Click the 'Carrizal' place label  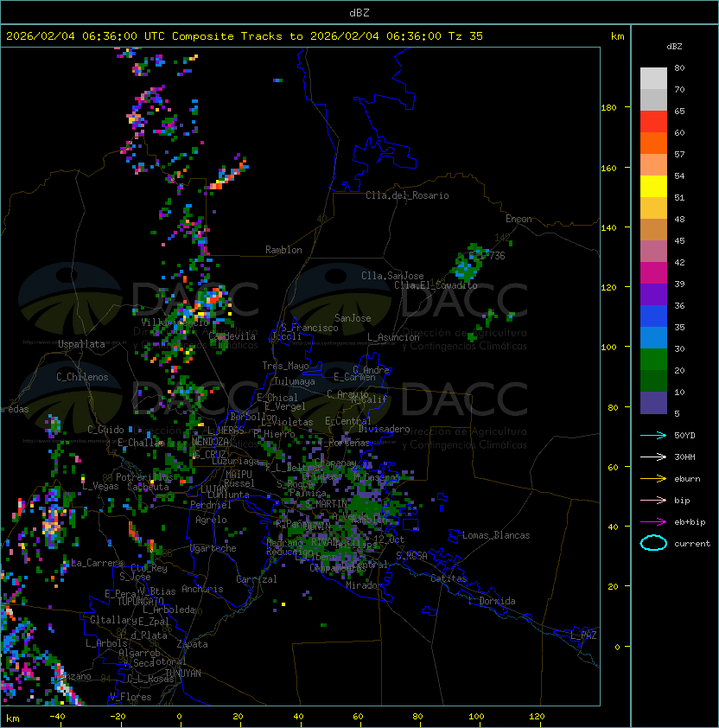coord(257,579)
